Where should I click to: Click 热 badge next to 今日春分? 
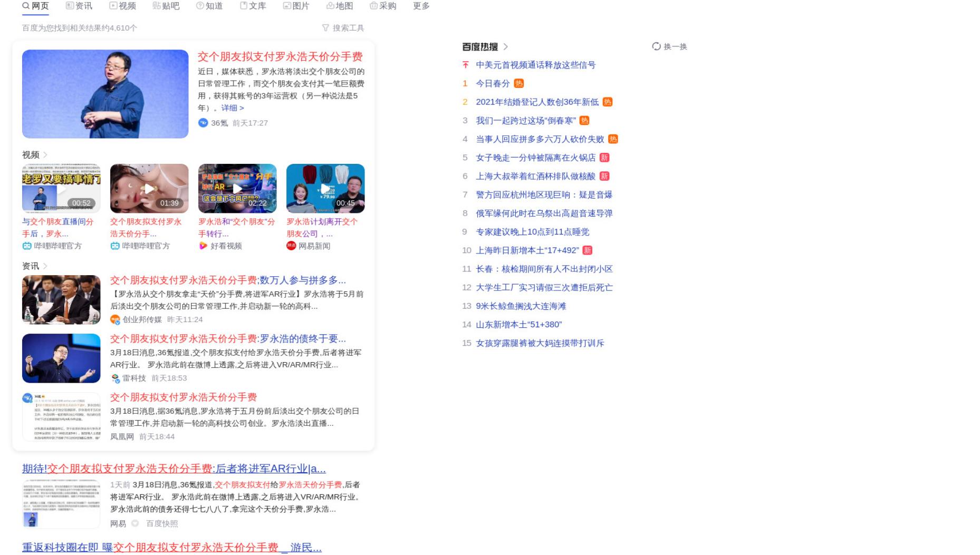click(x=519, y=83)
